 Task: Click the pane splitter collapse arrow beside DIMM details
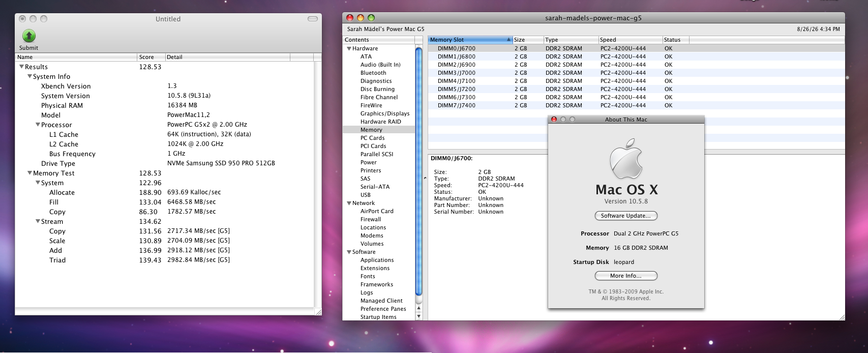click(x=425, y=178)
